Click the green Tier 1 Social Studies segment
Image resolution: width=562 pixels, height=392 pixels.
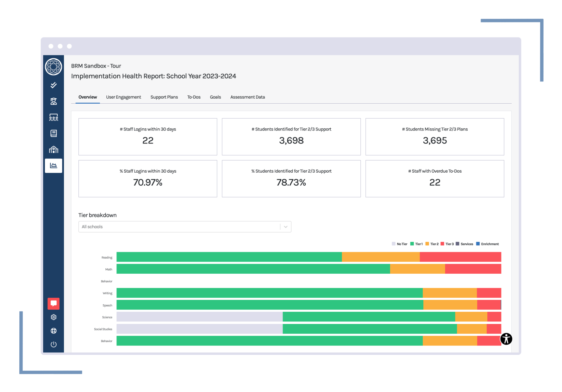click(x=370, y=329)
